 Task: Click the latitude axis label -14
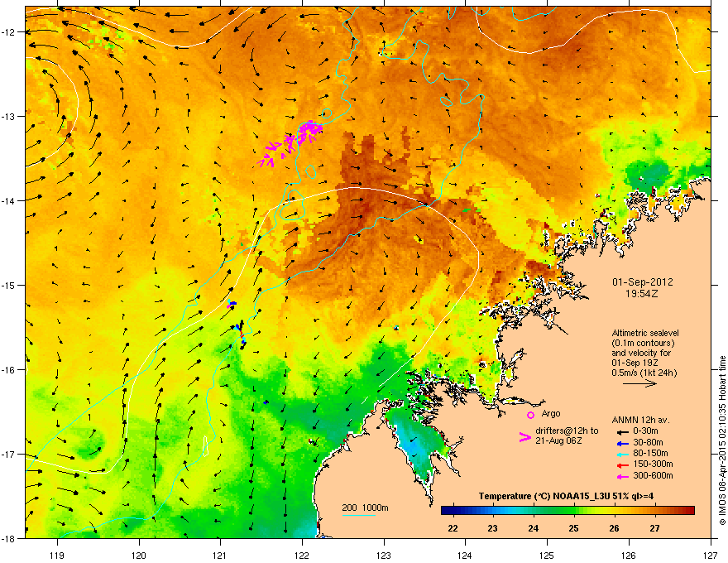click(x=9, y=200)
